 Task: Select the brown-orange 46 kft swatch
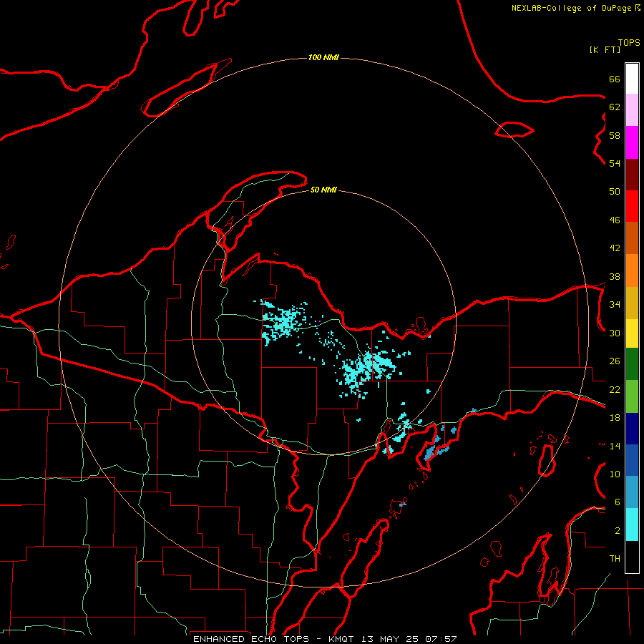coord(632,238)
